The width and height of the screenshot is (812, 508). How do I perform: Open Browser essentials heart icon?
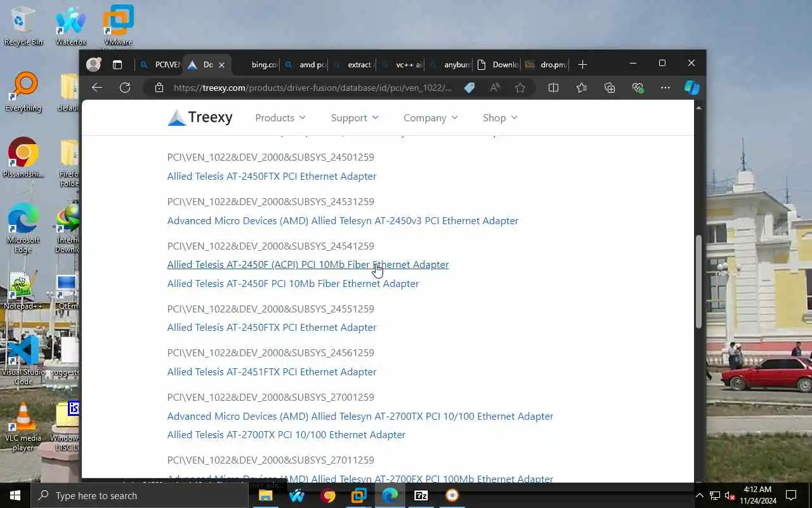click(x=638, y=88)
